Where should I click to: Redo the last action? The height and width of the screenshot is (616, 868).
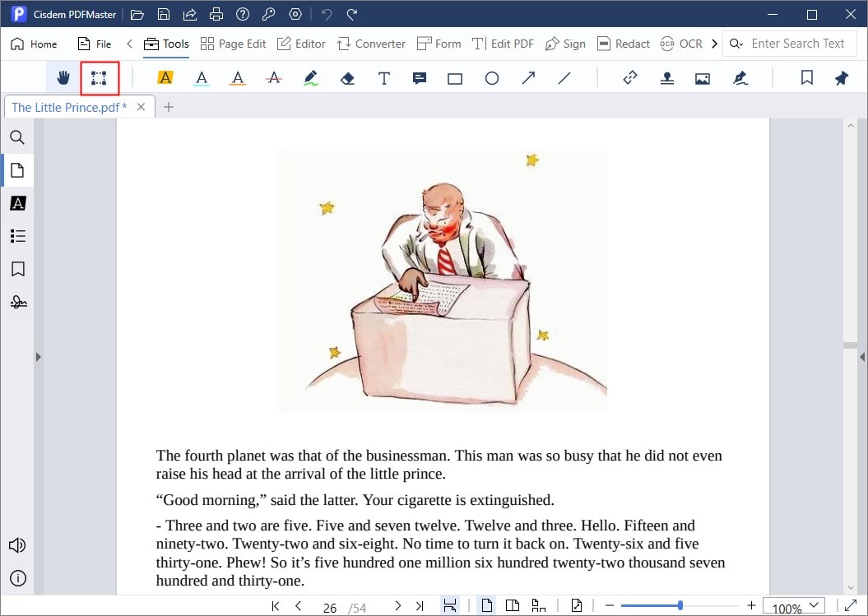click(x=352, y=14)
